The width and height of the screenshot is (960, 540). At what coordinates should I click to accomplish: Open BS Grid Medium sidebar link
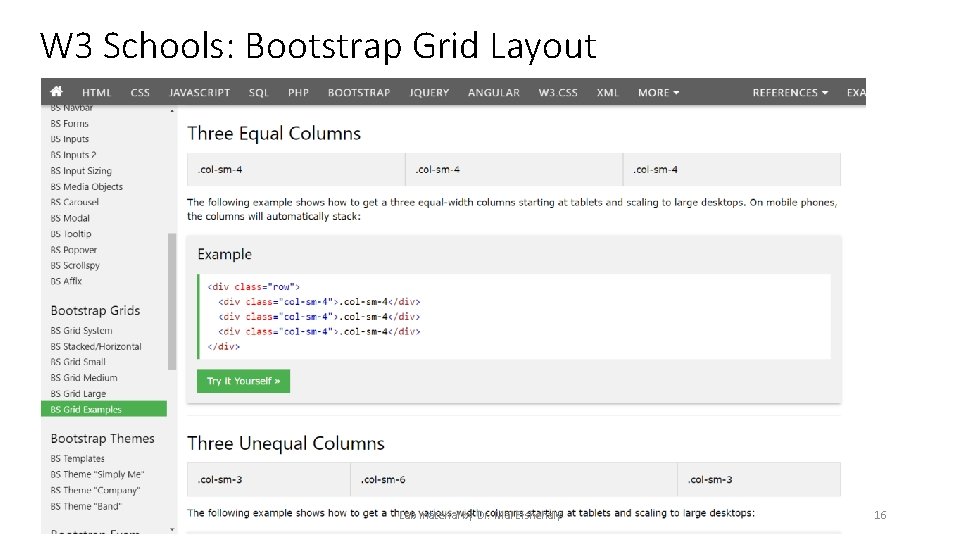point(84,378)
